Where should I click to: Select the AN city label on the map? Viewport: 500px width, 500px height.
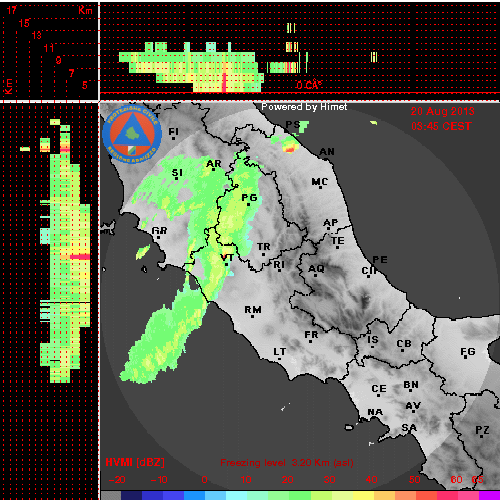tap(327, 152)
